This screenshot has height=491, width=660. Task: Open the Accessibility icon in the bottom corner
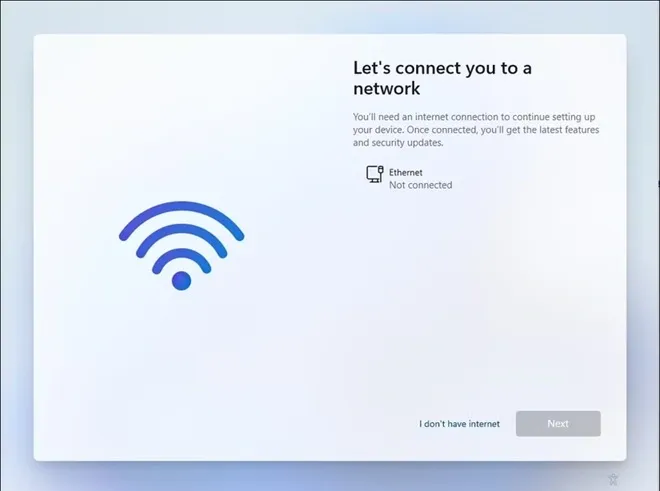(613, 479)
